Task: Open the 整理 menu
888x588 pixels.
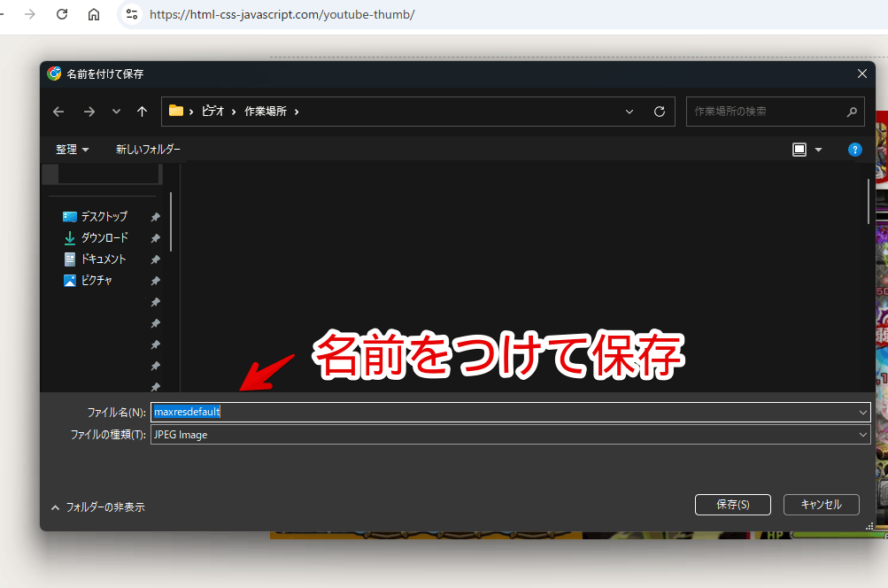Action: click(x=72, y=150)
